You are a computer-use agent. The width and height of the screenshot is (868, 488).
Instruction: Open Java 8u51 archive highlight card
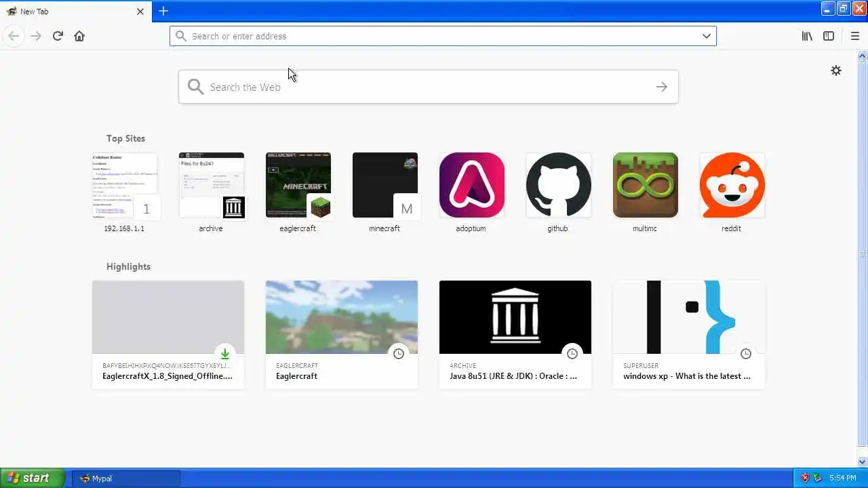pos(515,335)
